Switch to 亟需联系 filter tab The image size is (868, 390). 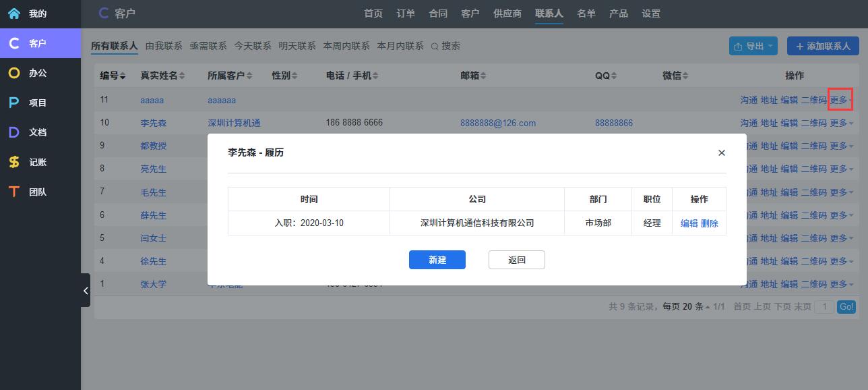tap(208, 46)
